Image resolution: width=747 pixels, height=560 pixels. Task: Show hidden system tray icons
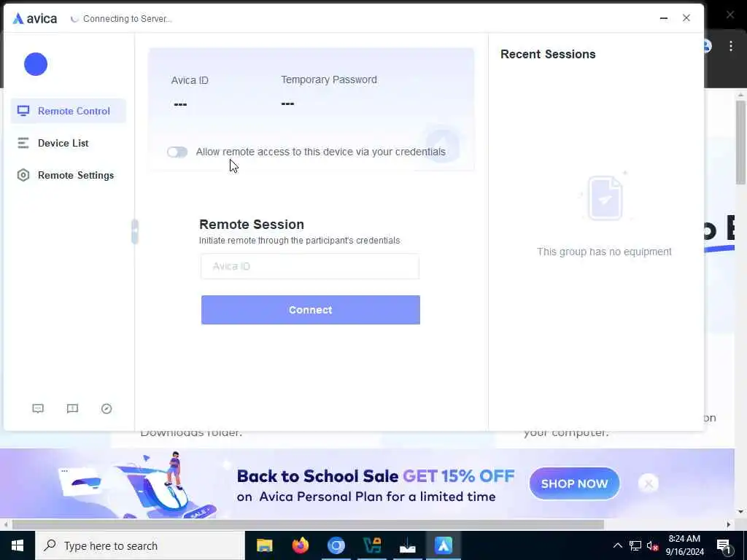[617, 545]
